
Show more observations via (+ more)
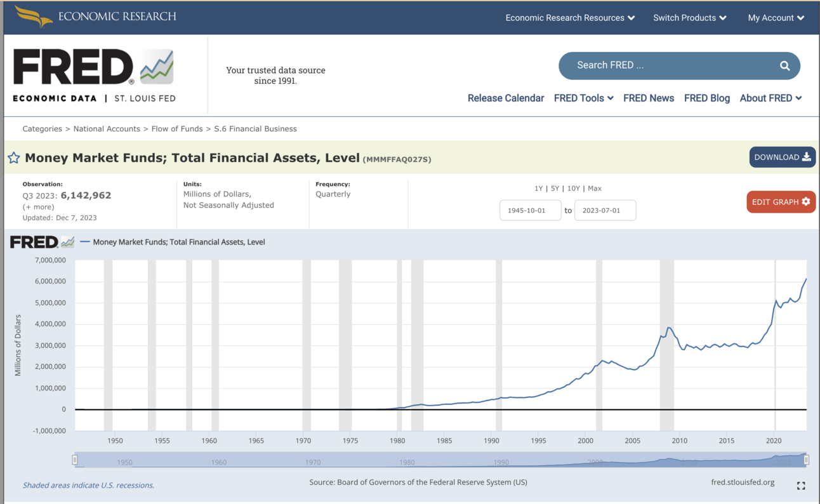39,207
